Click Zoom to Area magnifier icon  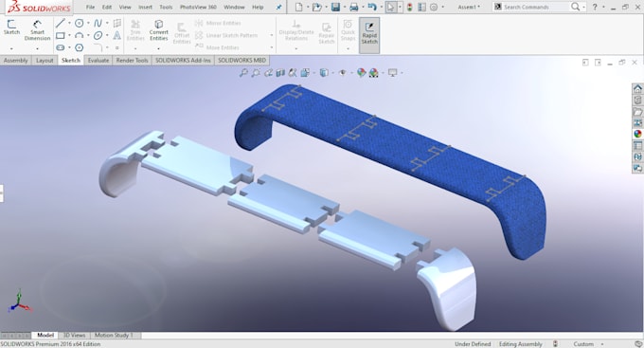tap(256, 73)
